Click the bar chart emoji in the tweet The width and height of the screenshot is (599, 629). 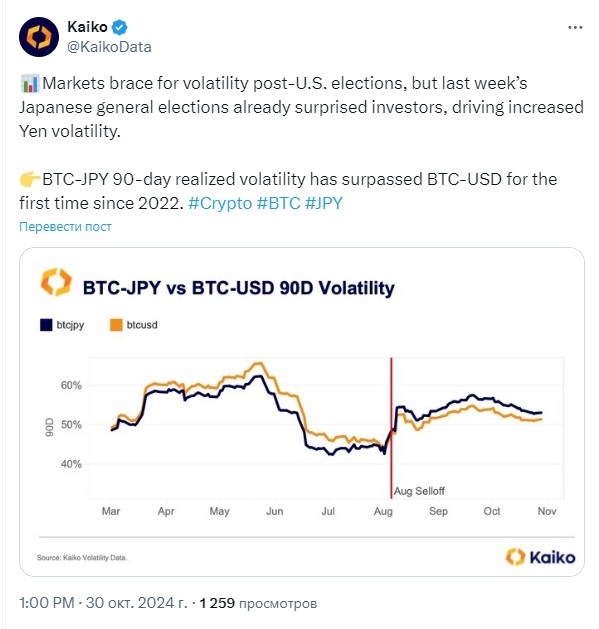point(30,84)
